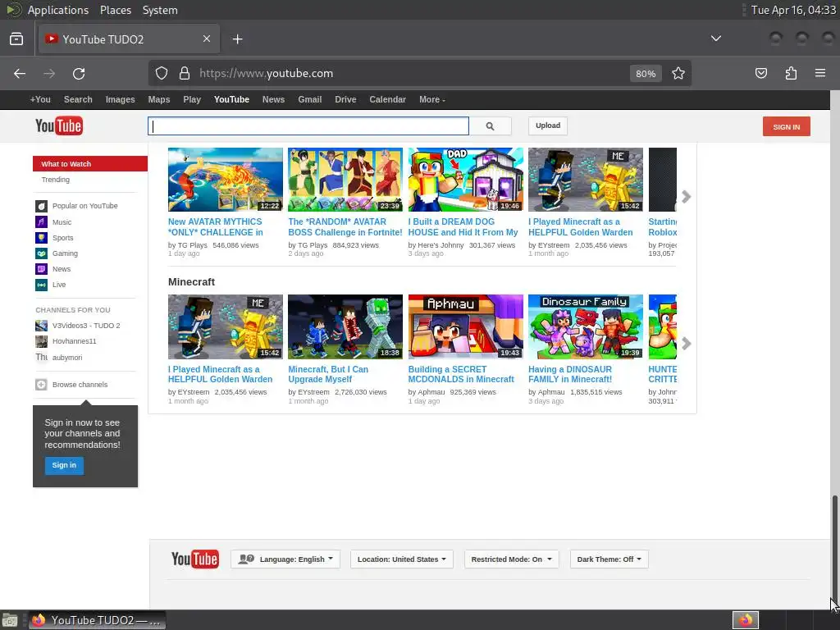Open the DREAM DOG HOUSE video thumbnail

tap(466, 180)
